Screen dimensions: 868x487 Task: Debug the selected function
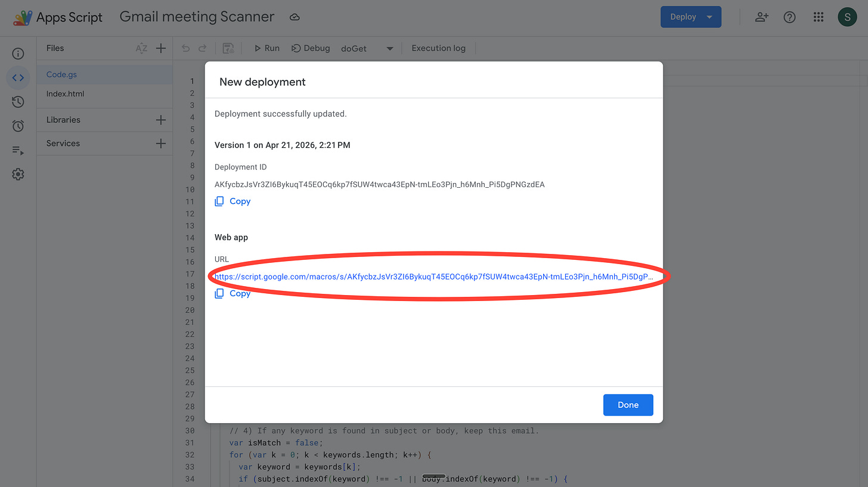pos(311,48)
